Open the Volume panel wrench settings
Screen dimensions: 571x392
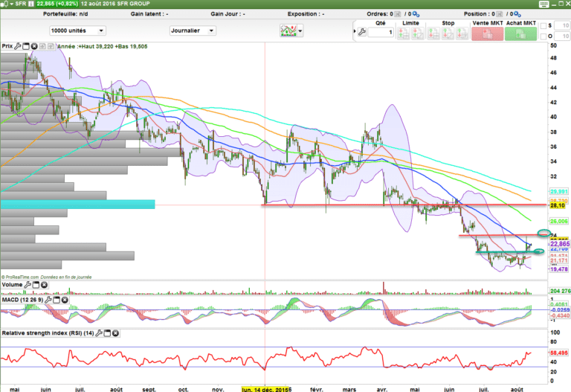[27, 284]
